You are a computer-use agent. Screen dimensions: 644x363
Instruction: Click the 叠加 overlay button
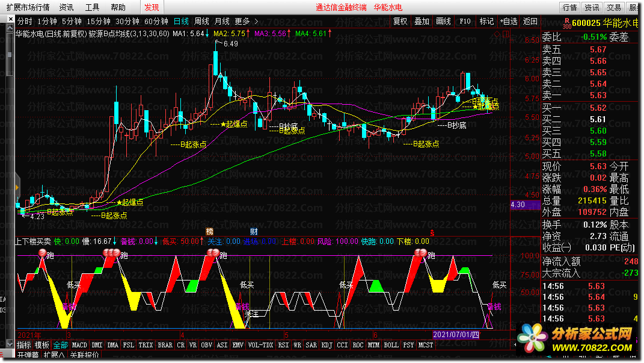point(422,21)
